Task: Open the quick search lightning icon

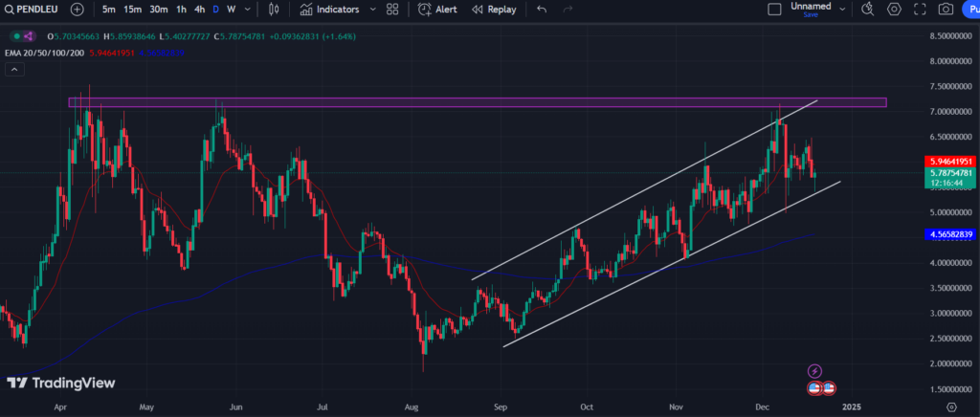Action: point(867,10)
